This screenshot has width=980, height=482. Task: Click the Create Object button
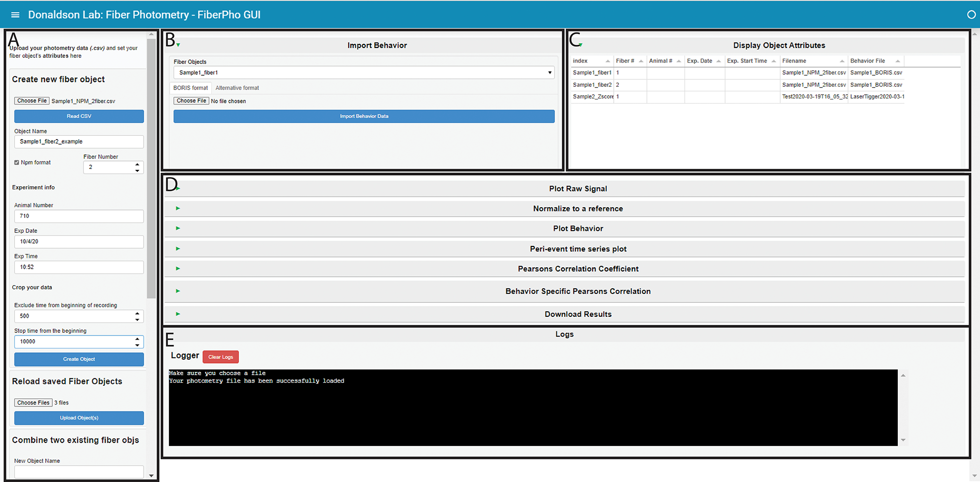coord(79,359)
